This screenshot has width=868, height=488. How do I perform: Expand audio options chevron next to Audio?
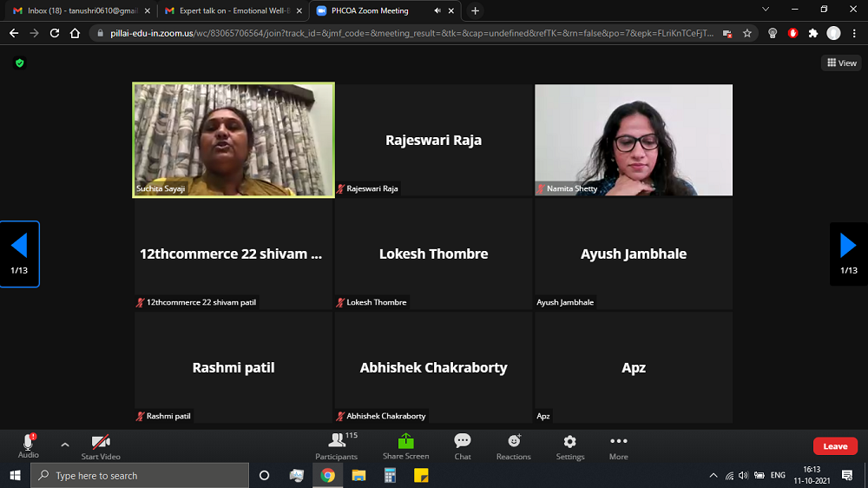(x=64, y=445)
